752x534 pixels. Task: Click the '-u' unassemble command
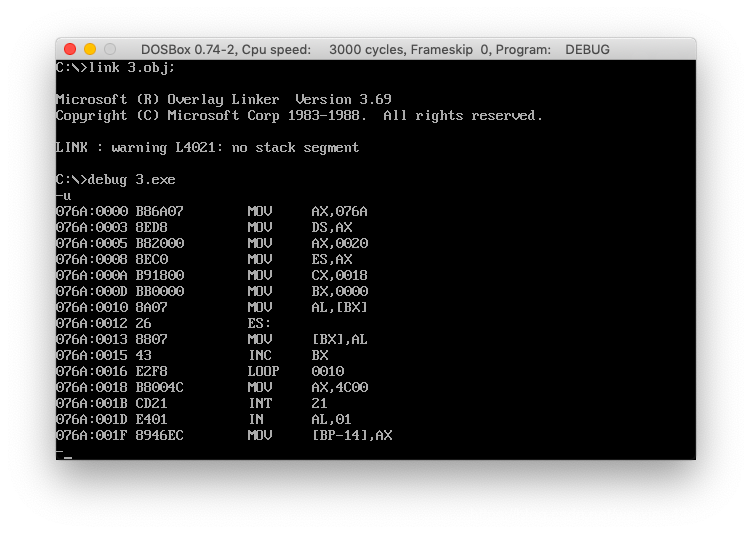point(63,195)
